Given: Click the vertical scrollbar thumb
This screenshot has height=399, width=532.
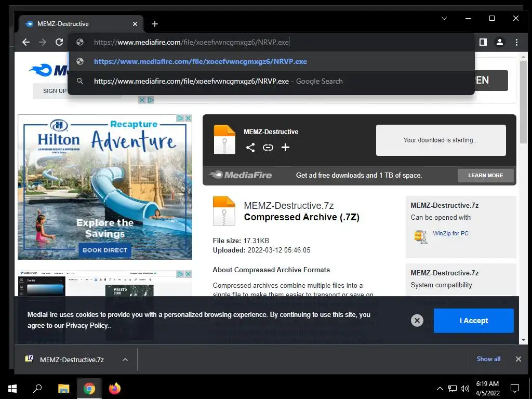Looking at the screenshot, I should pos(523,103).
